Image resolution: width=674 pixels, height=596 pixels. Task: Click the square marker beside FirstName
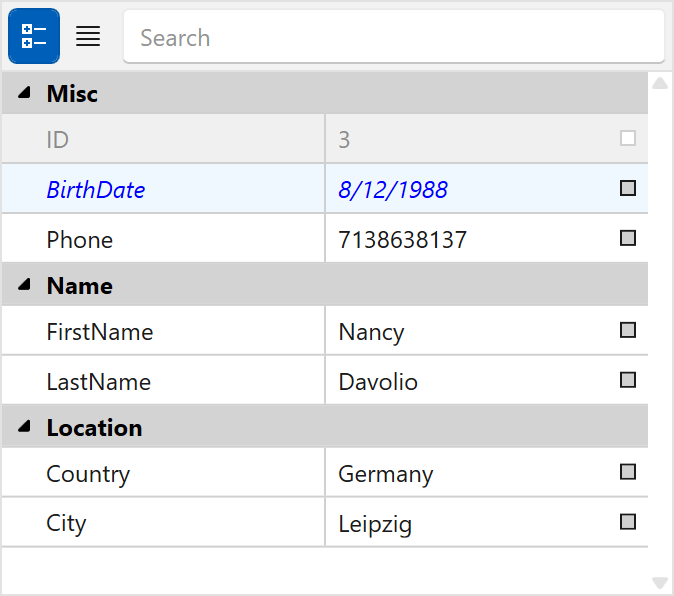(628, 330)
